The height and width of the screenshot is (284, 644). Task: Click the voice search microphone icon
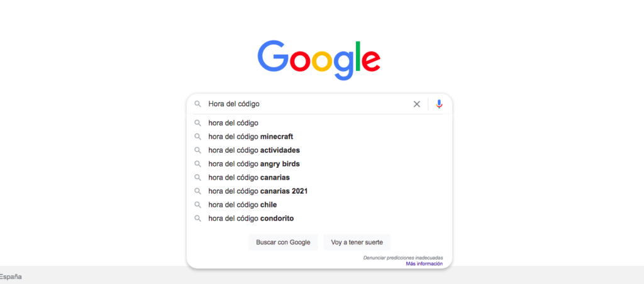pyautogui.click(x=439, y=104)
